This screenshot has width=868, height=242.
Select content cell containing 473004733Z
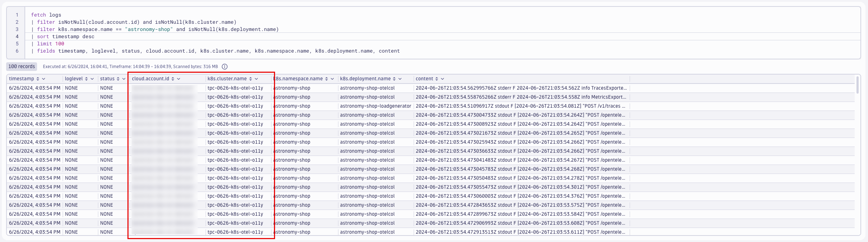(521, 115)
